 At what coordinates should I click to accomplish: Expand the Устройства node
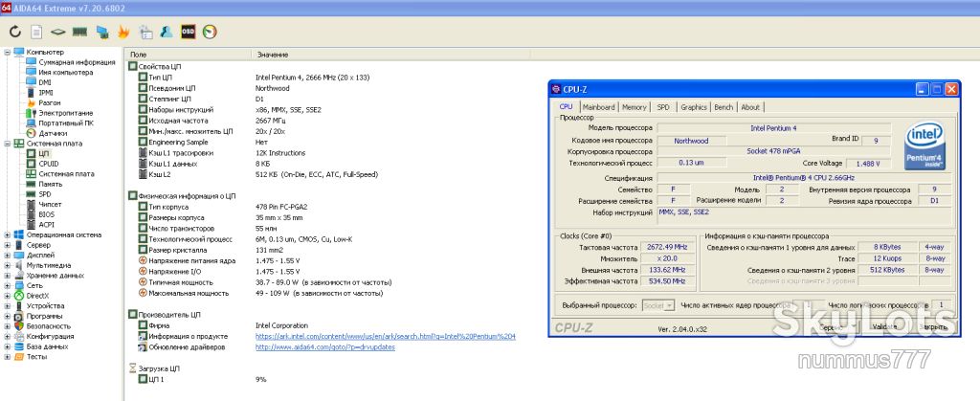pos(7,306)
